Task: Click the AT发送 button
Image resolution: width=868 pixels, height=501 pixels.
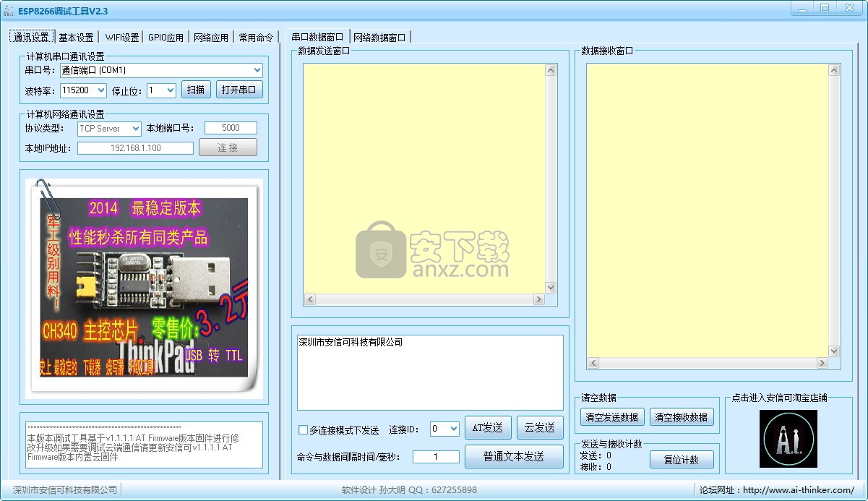Action: (x=488, y=428)
